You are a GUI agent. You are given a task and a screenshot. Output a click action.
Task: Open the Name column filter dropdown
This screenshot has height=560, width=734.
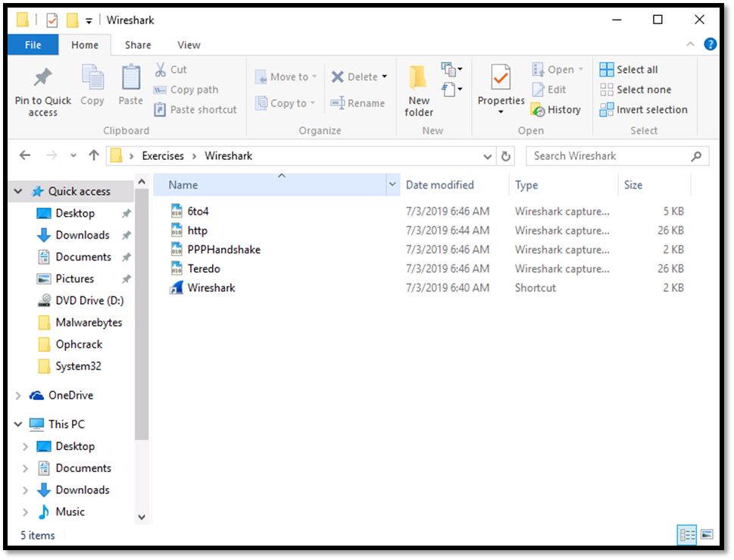click(x=392, y=184)
